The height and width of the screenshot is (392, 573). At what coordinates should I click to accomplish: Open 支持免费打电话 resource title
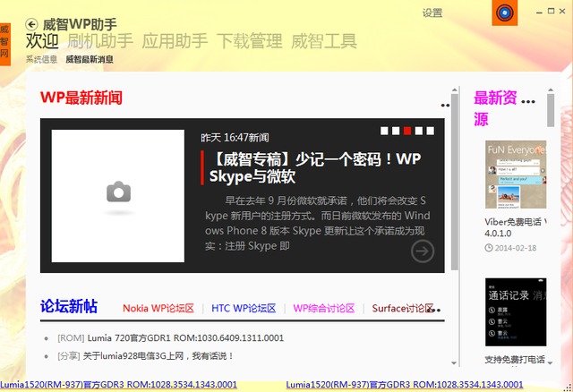tap(515, 360)
